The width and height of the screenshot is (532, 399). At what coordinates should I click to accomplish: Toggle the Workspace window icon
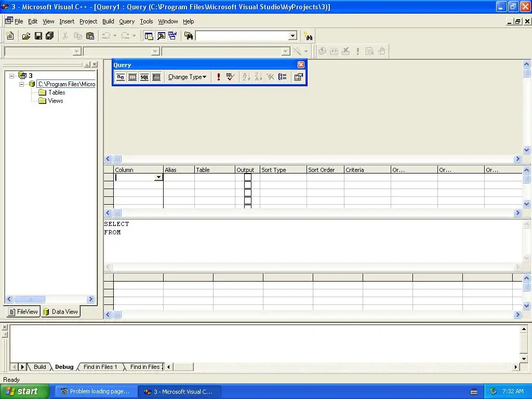(x=149, y=36)
